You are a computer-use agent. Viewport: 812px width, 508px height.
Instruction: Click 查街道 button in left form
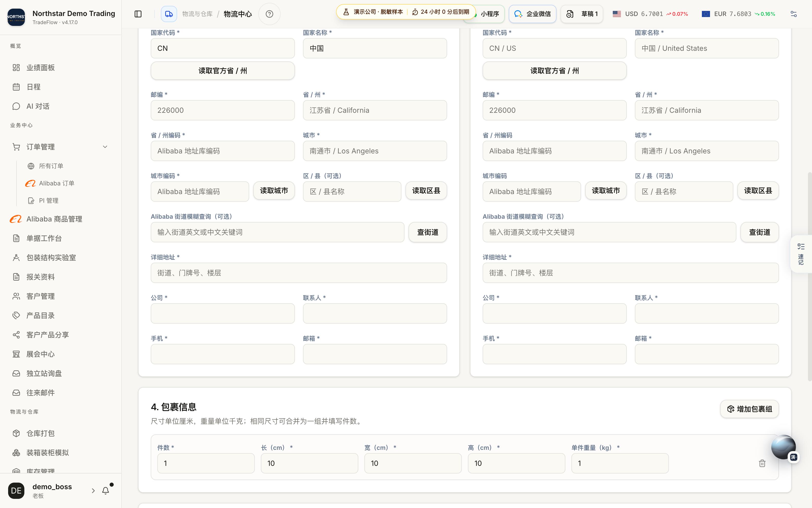[428, 232]
